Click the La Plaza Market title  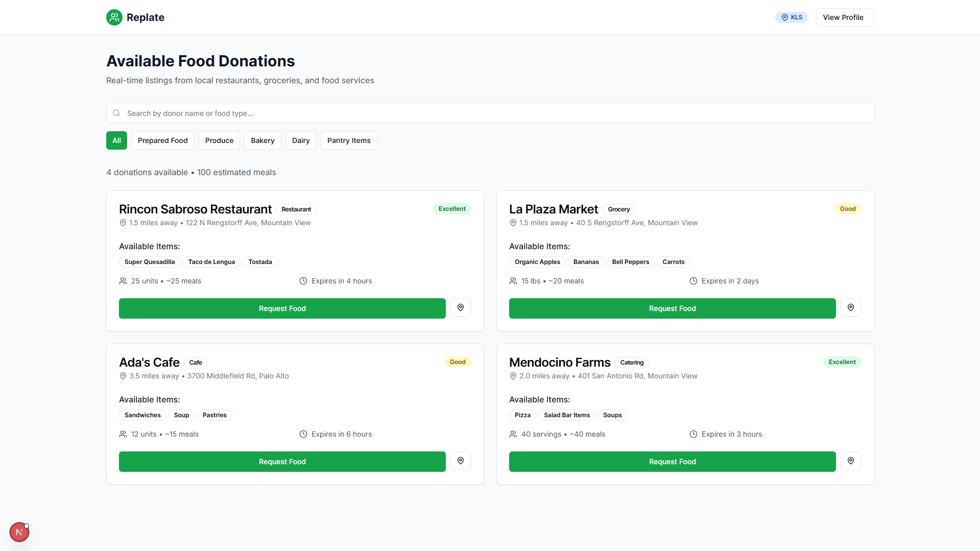pyautogui.click(x=554, y=209)
